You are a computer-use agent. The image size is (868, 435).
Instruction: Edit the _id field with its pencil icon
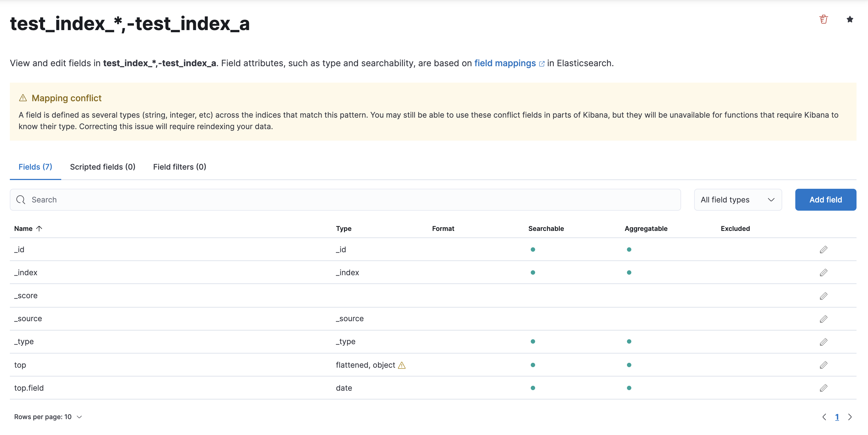coord(823,250)
